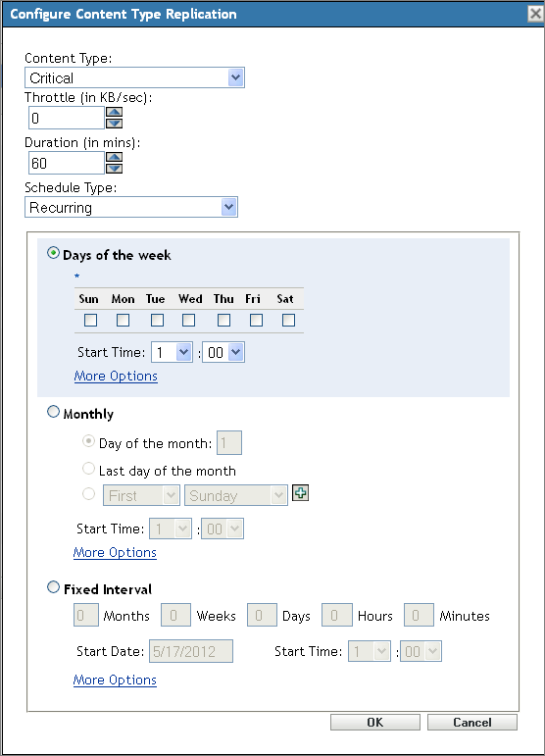
Task: Click the OK button
Action: (374, 723)
